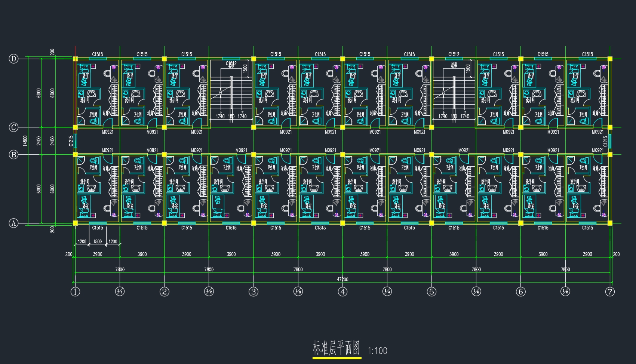Select the right staircase symbol
Screen dimensions: 636x364
tap(454, 92)
